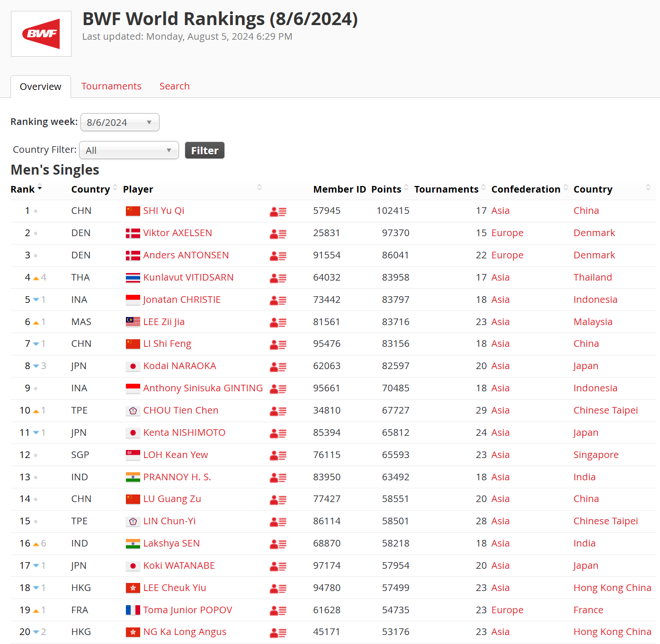Open Malaysia country link
Viewport: 660px width, 644px height.
(593, 322)
